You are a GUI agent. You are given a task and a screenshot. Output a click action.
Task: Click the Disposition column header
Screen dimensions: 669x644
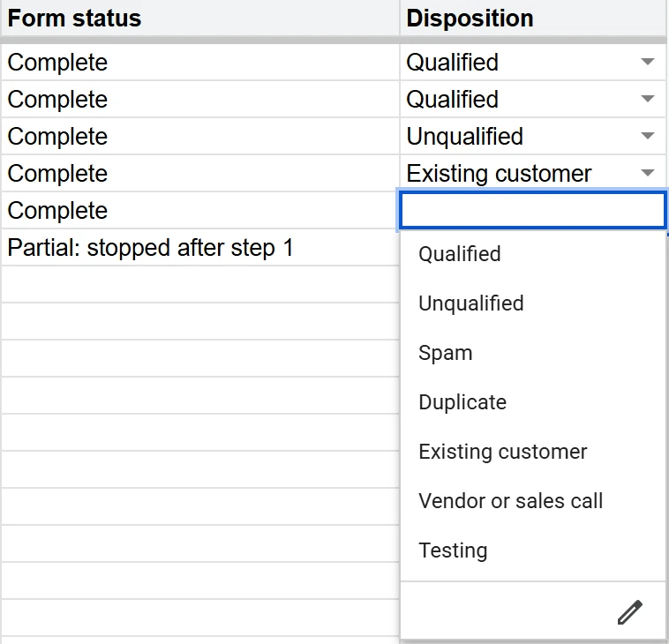pyautogui.click(x=533, y=19)
